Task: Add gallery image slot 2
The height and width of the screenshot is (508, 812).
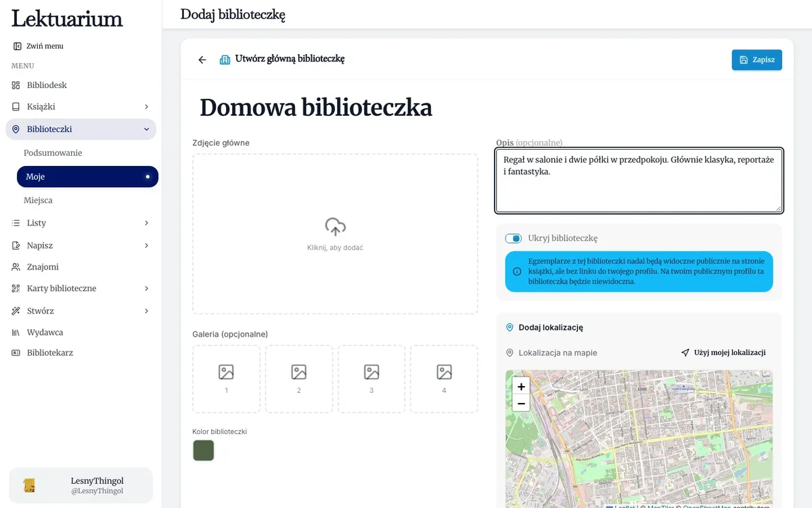Action: coord(299,379)
